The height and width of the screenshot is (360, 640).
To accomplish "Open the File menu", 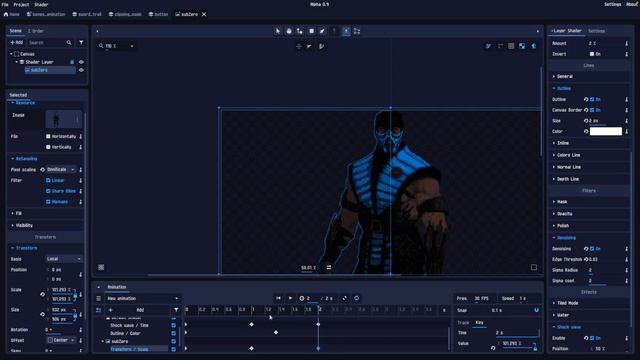I will click(5, 4).
